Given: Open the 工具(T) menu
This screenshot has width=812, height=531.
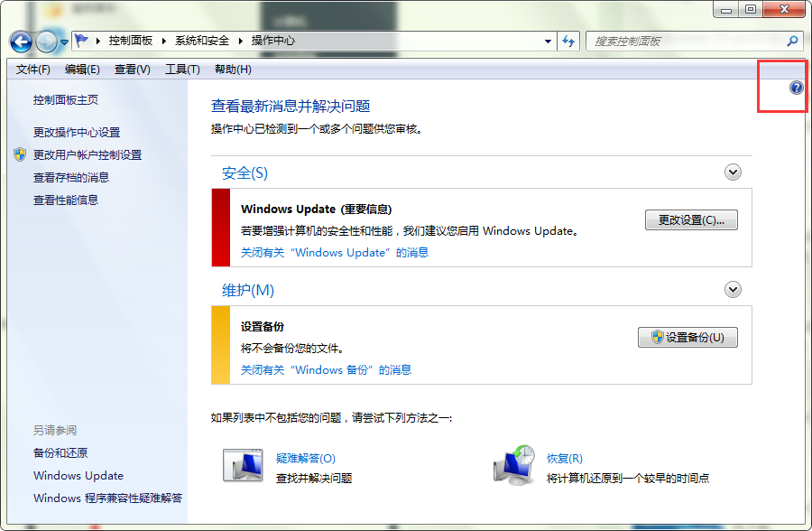Looking at the screenshot, I should coord(181,70).
